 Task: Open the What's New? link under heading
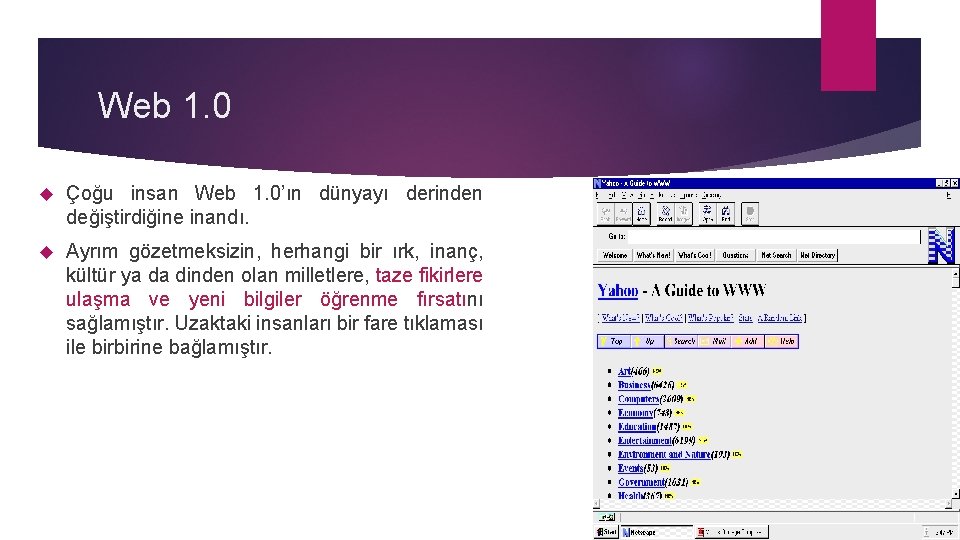pyautogui.click(x=620, y=318)
